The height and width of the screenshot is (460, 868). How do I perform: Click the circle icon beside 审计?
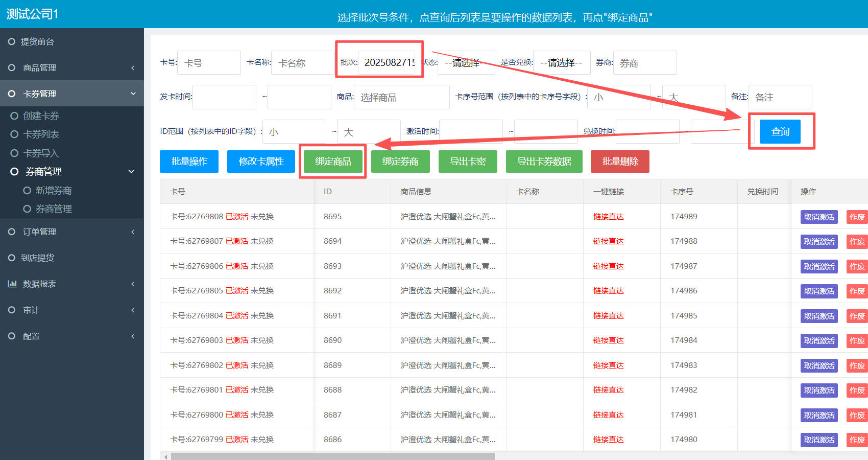click(x=12, y=310)
